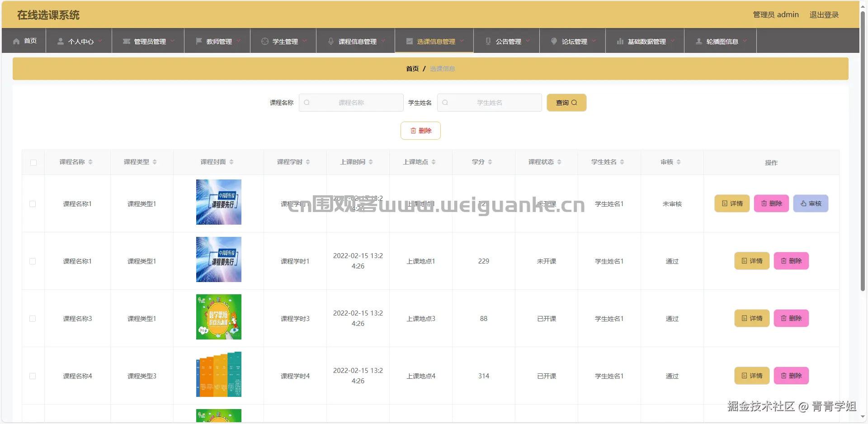
Task: Click the sort arrows for 课程类型 column
Action: (x=155, y=162)
